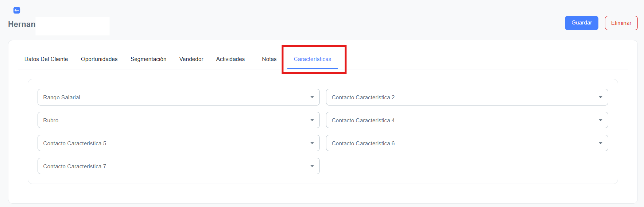Click the blue back arrow icon

pyautogui.click(x=17, y=10)
